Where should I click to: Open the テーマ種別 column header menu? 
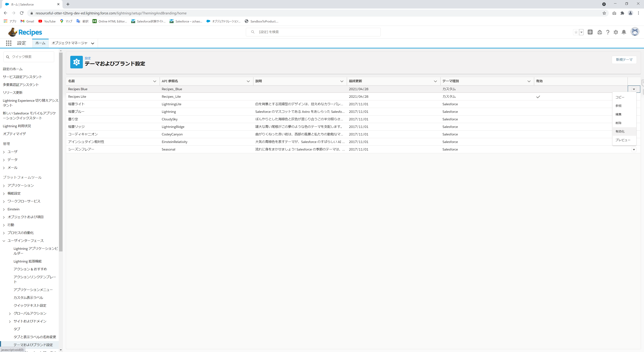pos(529,81)
